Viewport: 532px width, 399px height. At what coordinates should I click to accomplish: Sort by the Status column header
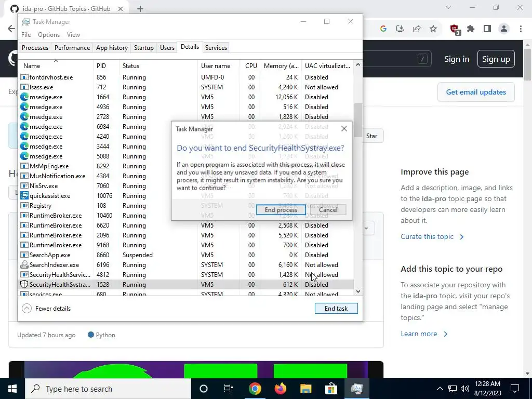pyautogui.click(x=158, y=66)
